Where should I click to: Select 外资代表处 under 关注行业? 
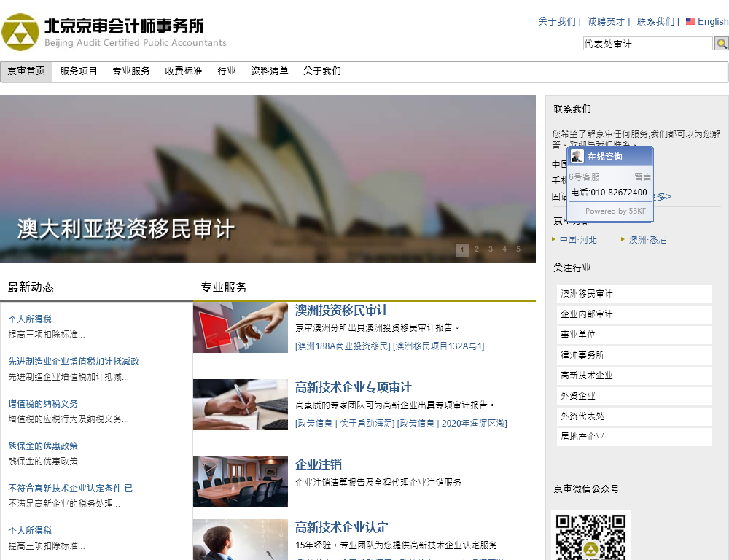coord(582,416)
